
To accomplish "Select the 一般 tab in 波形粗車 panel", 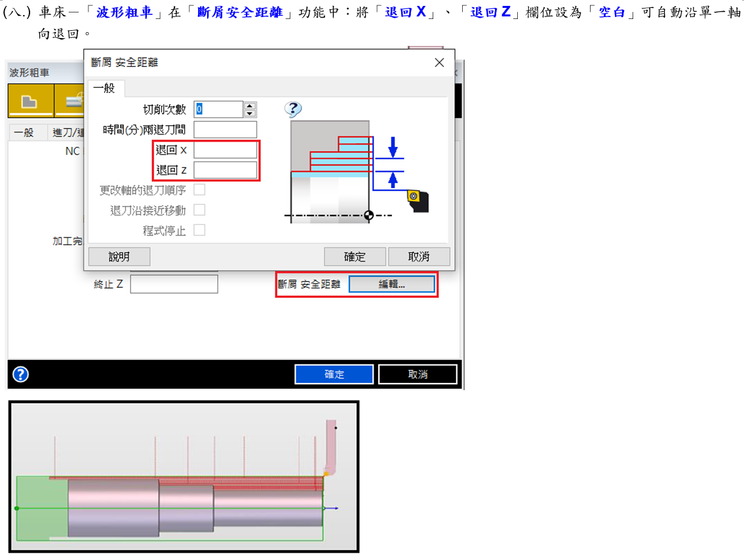I will tap(24, 132).
